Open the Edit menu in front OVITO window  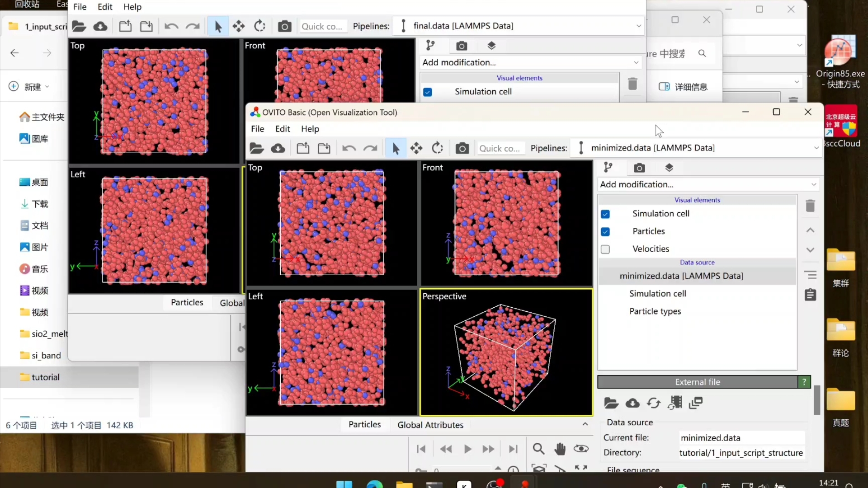(x=282, y=129)
